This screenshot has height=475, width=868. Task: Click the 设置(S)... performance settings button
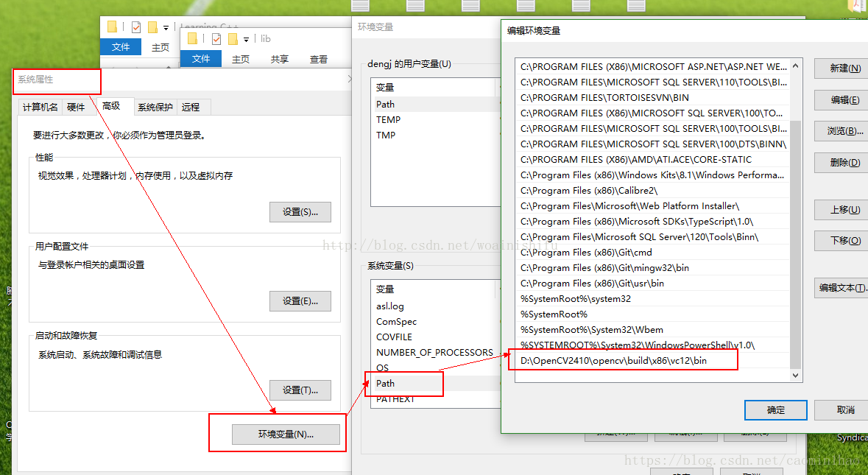pyautogui.click(x=300, y=212)
